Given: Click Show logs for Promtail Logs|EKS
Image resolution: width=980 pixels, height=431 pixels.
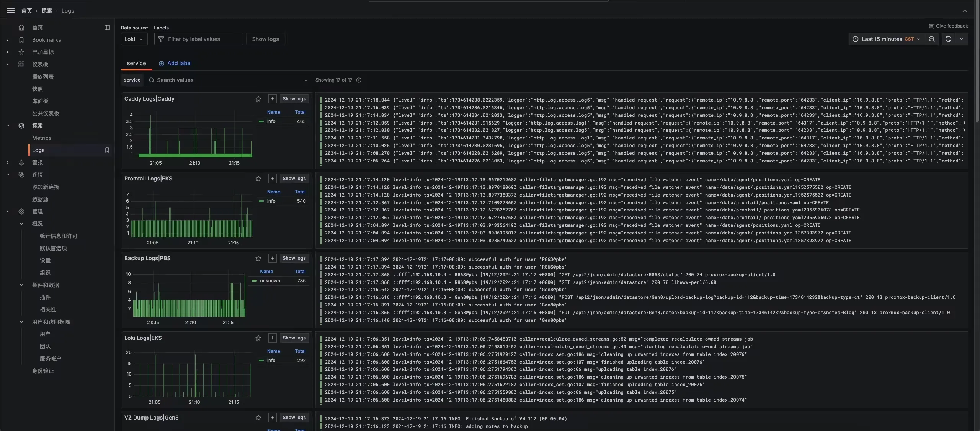Looking at the screenshot, I should point(294,179).
